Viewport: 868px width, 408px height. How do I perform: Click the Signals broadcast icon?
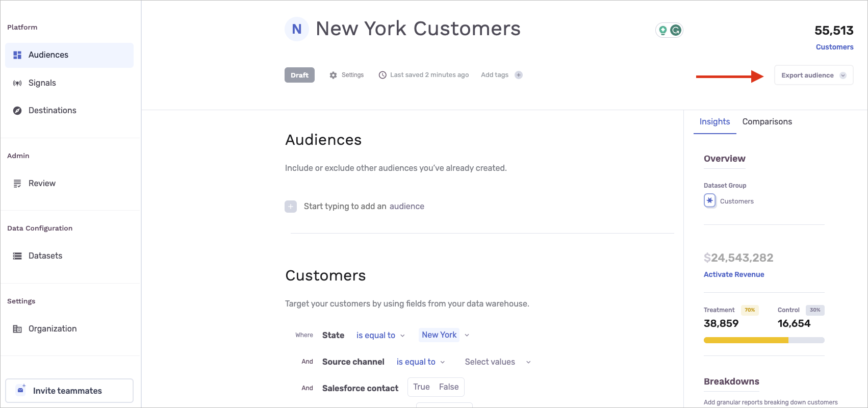[17, 83]
